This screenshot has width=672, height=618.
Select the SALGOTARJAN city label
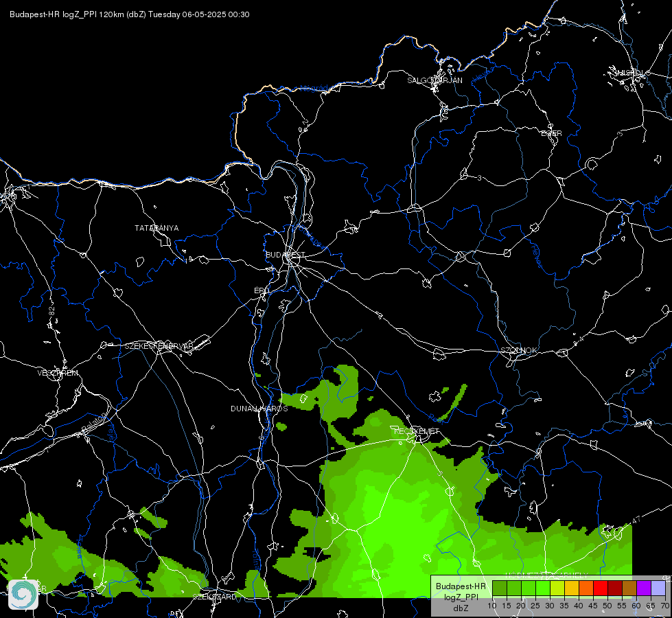pos(435,80)
